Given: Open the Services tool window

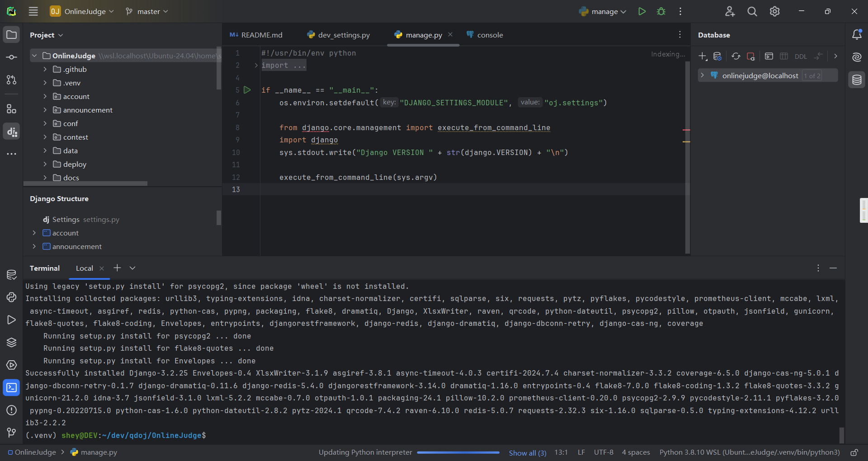Looking at the screenshot, I should [11, 365].
